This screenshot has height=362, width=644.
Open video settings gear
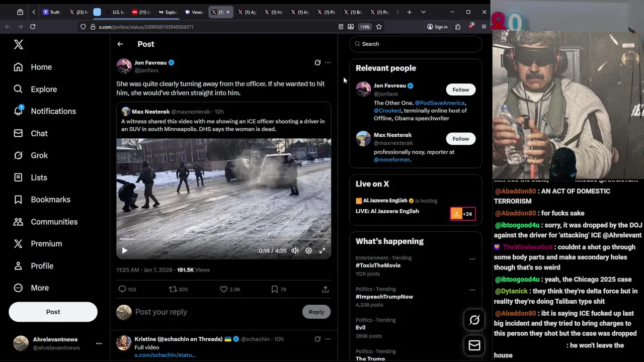click(309, 250)
